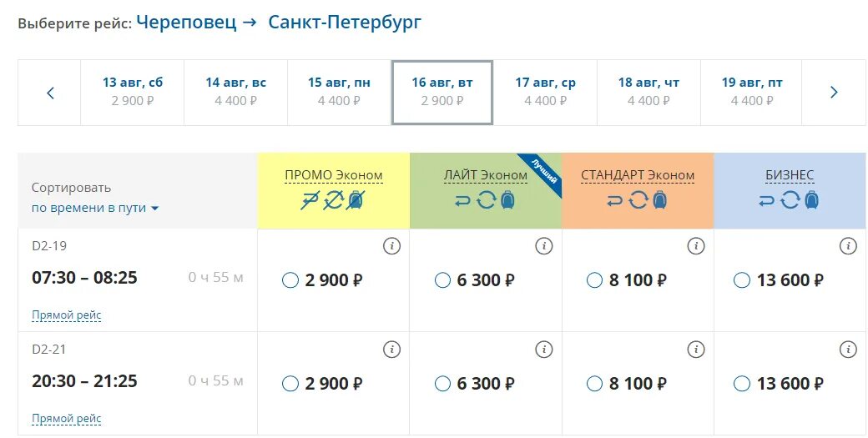The image size is (868, 438).
Task: Open info icon for D2-21 BUSINESS fare
Action: [x=847, y=350]
